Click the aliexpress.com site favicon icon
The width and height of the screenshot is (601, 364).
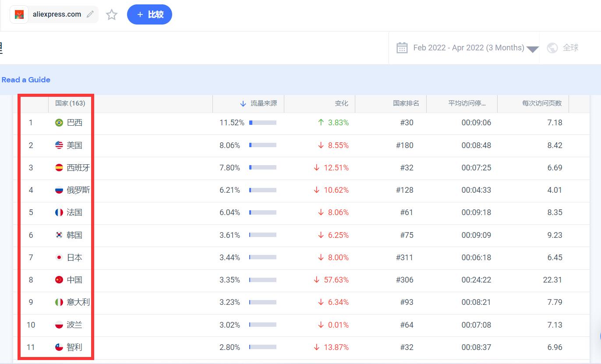pos(19,14)
